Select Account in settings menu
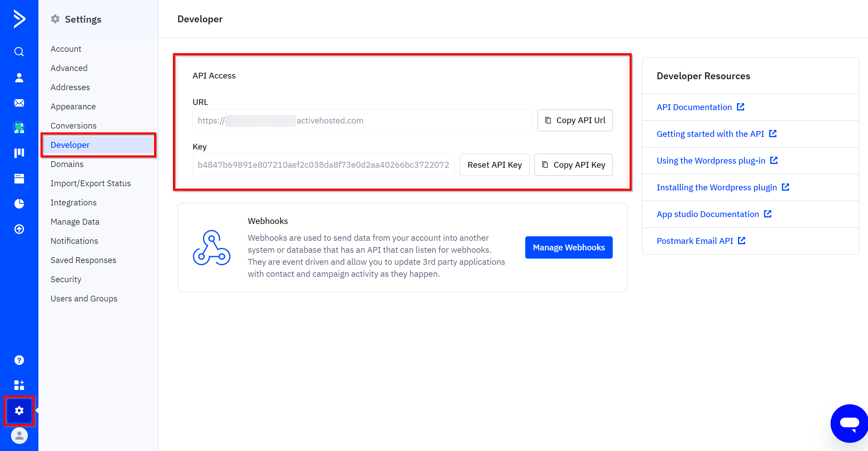This screenshot has height=451, width=868. coord(66,49)
